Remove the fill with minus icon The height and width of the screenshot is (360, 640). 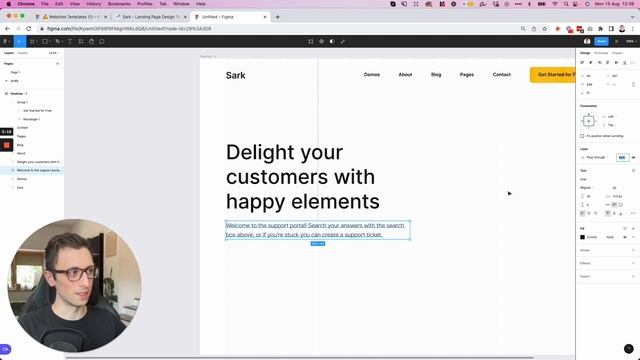pyautogui.click(x=633, y=237)
